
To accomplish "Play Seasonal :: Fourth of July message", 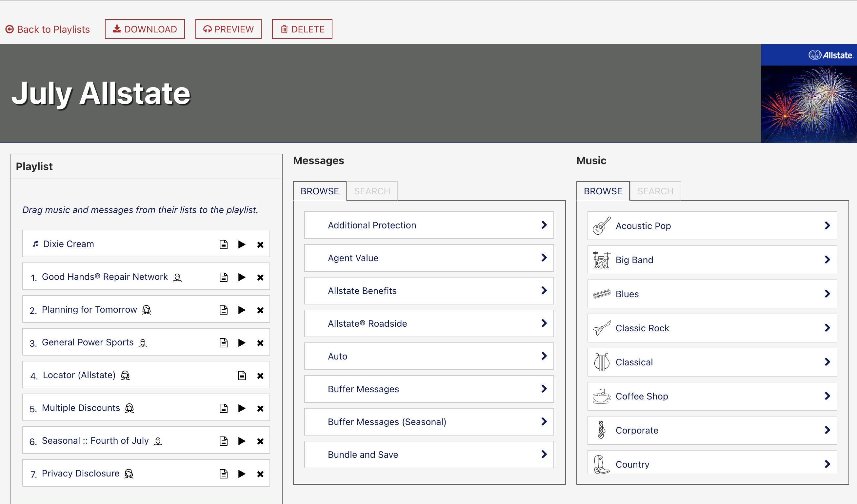I will [x=242, y=441].
